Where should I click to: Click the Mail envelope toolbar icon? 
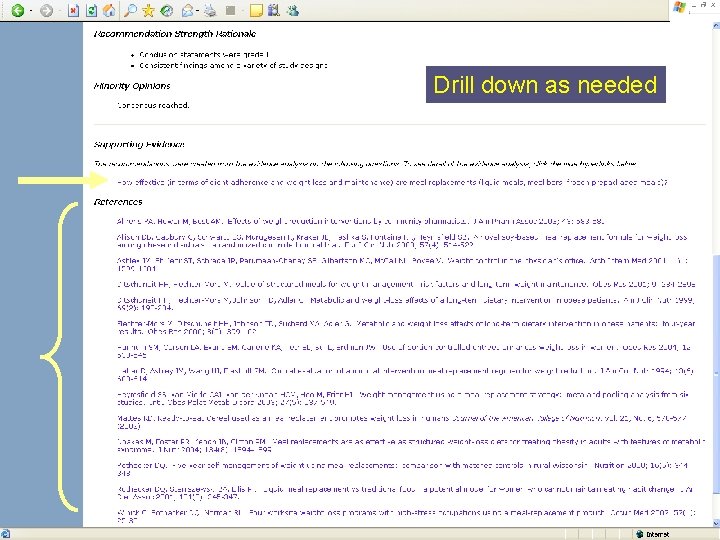(187, 10)
